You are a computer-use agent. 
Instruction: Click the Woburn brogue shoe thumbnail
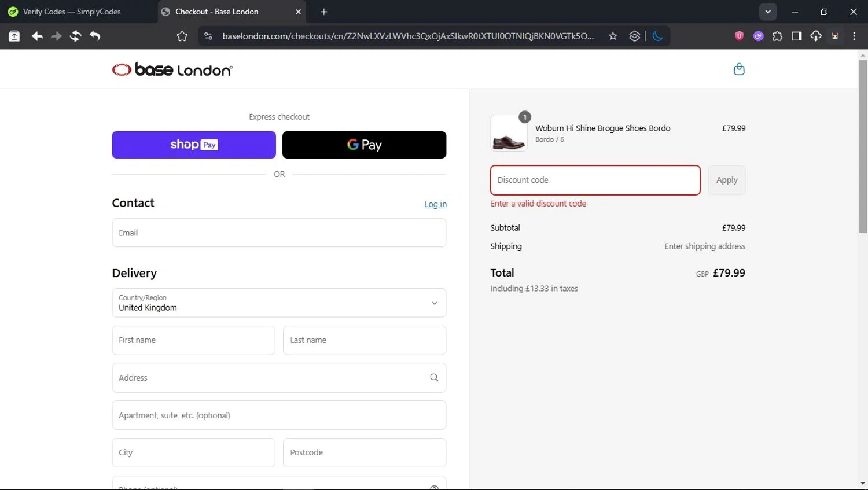coord(509,133)
